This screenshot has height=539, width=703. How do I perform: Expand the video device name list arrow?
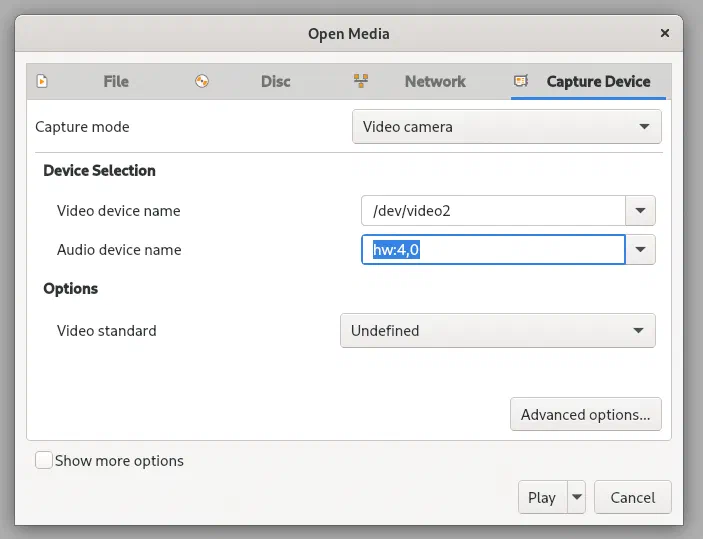pos(640,210)
